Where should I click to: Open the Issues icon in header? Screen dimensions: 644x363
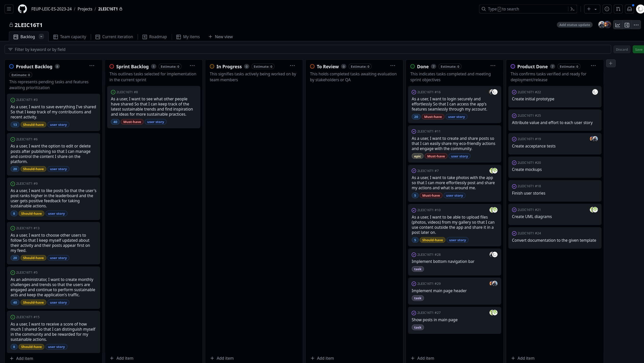(x=607, y=9)
